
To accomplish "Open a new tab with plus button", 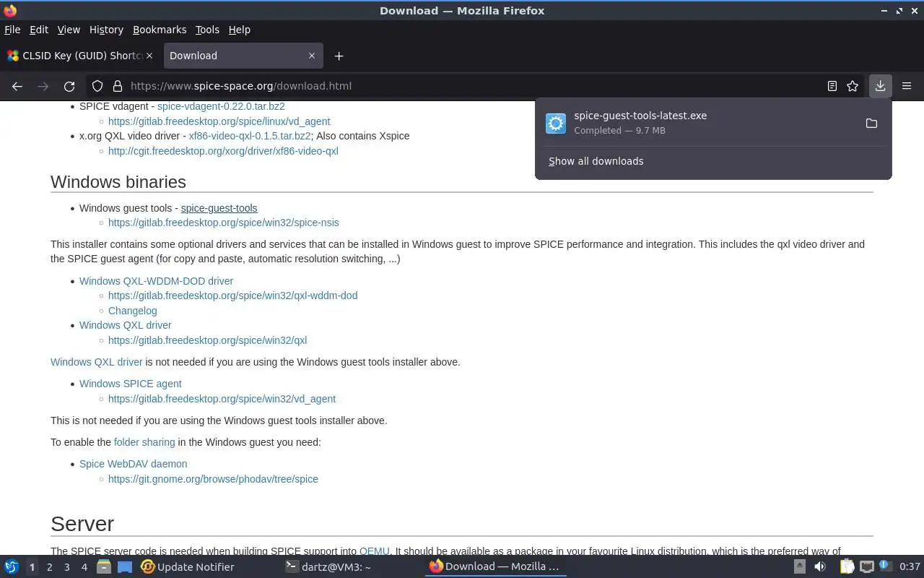I will click(x=339, y=56).
